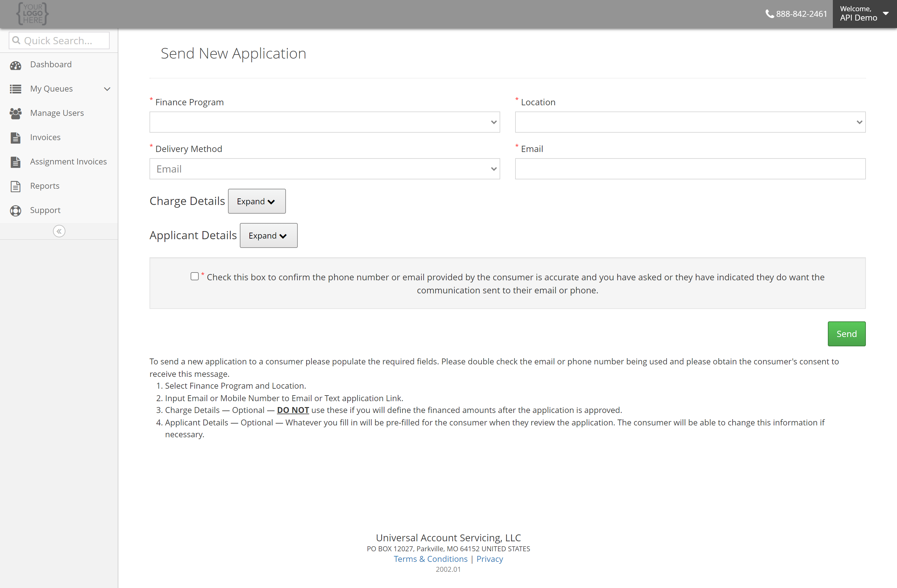897x588 pixels.
Task: Click 'Select Finance Program and Location.' instruction
Action: 235,386
